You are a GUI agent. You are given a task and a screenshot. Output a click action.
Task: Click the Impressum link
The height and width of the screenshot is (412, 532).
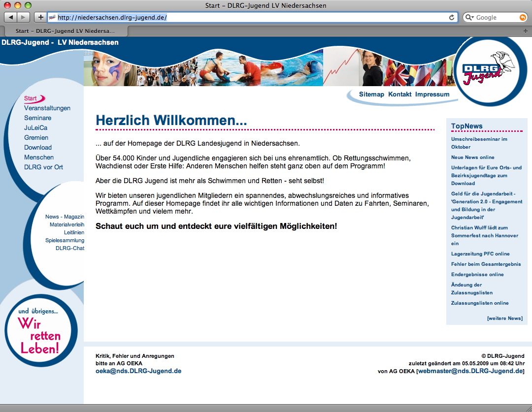pos(432,94)
